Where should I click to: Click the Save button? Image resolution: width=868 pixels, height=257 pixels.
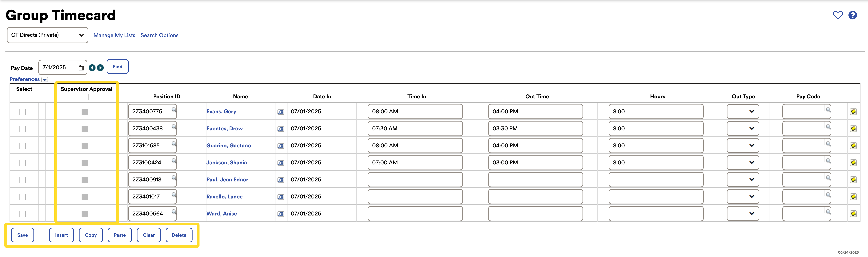(23, 235)
